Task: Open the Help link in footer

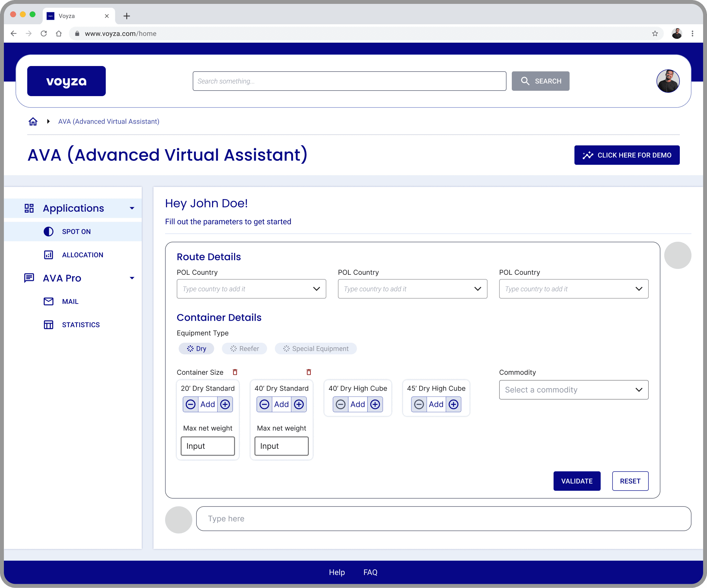Action: pyautogui.click(x=337, y=572)
